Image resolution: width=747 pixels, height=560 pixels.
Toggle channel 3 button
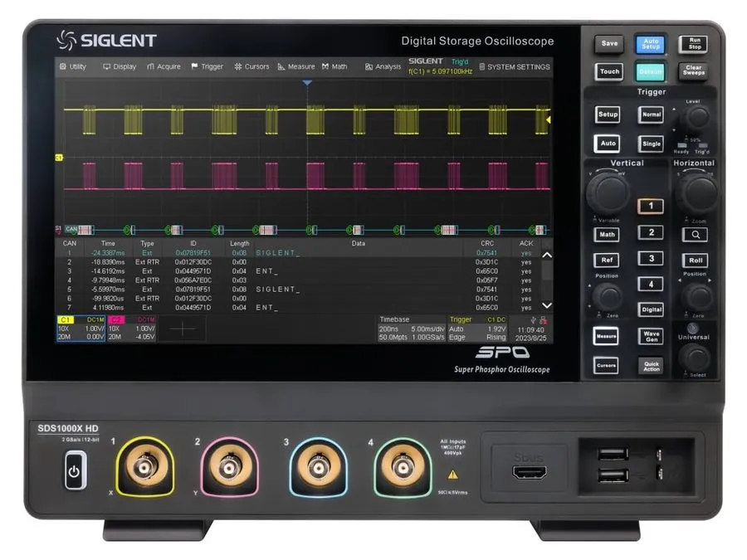(x=651, y=259)
